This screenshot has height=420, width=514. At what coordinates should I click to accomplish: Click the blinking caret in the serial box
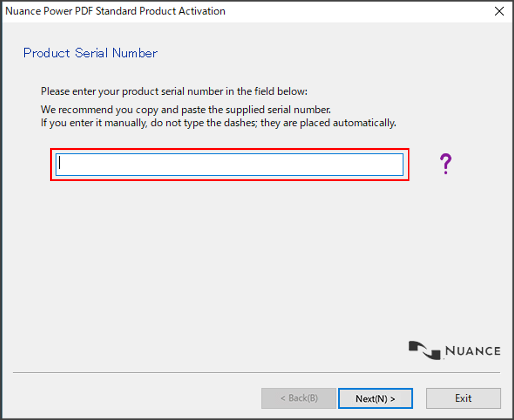tap(60, 163)
